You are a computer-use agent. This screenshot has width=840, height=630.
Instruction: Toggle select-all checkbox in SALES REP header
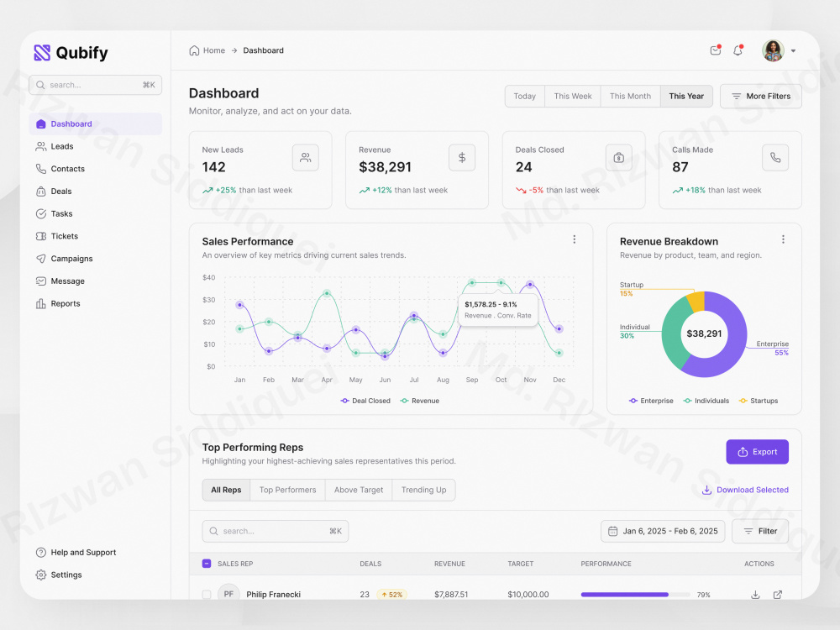click(x=207, y=564)
